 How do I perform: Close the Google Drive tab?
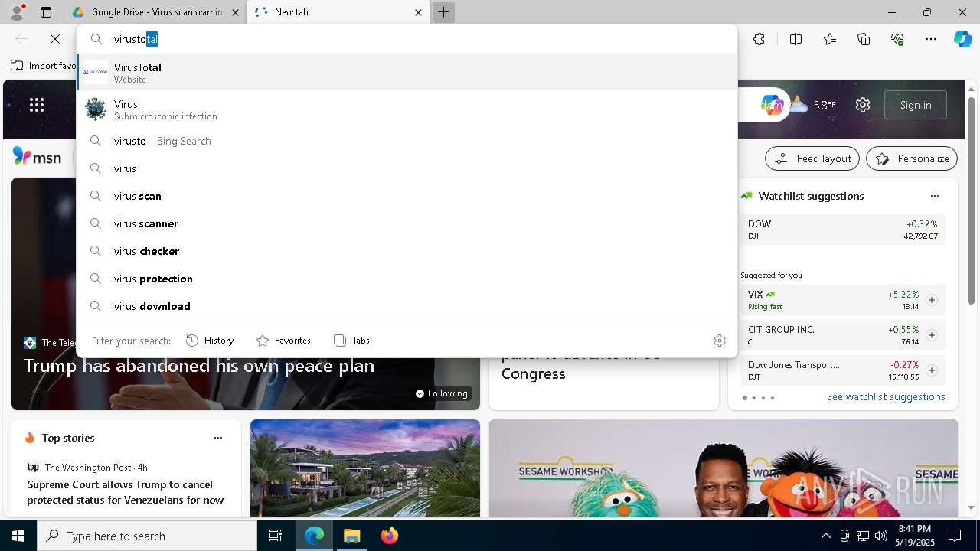click(x=236, y=12)
